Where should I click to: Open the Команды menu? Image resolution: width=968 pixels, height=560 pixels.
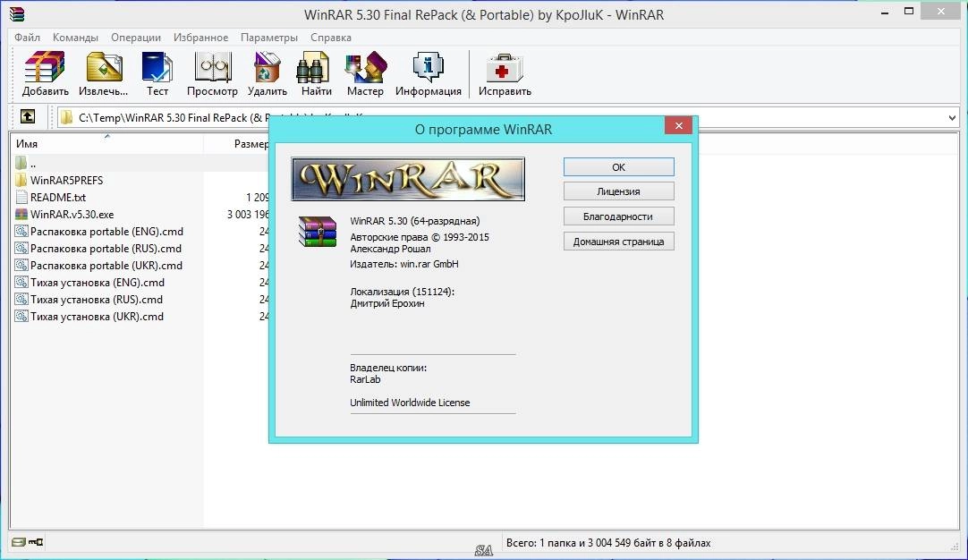[75, 37]
